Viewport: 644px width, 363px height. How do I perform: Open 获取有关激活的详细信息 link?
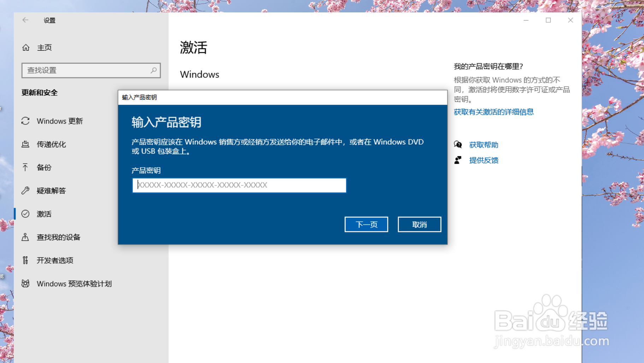pos(494,112)
